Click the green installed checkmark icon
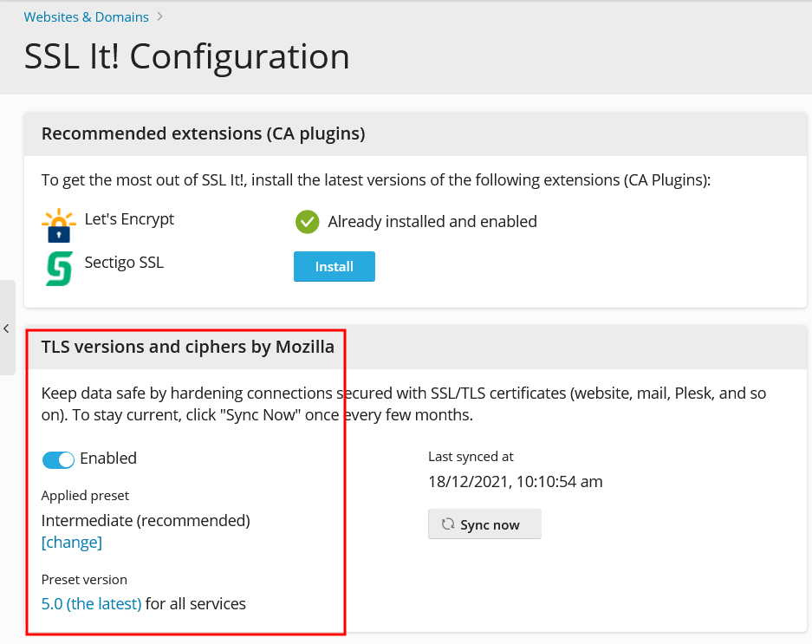This screenshot has width=812, height=644. [x=307, y=222]
